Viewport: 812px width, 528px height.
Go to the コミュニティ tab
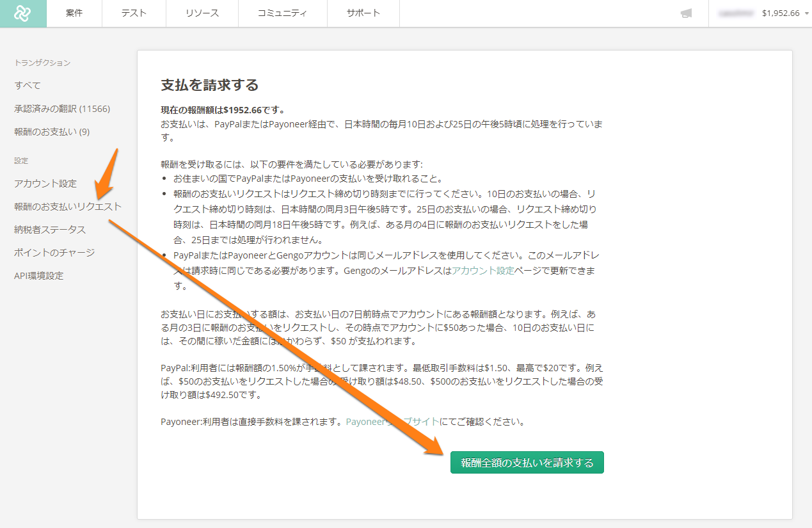tap(282, 13)
